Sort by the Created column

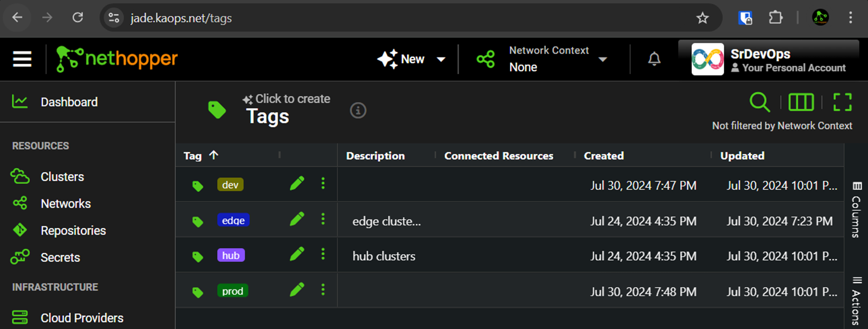pos(604,156)
